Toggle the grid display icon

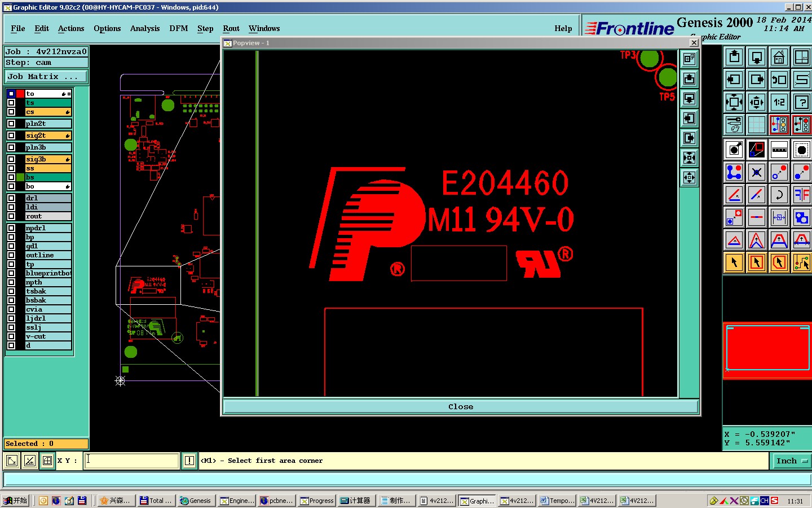click(757, 125)
